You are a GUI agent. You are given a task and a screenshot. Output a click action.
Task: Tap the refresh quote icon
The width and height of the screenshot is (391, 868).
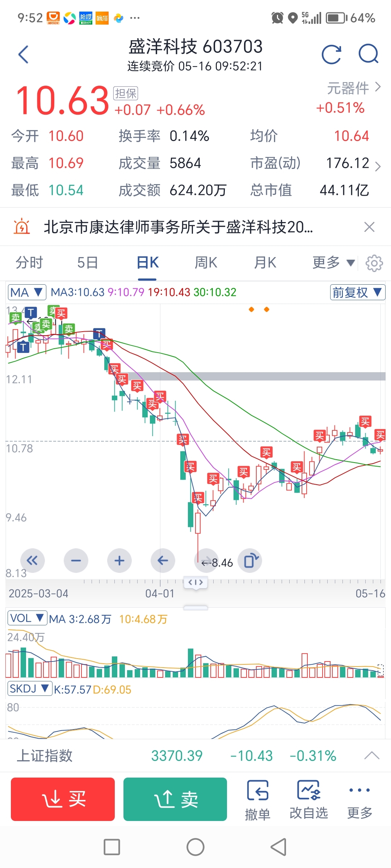pos(331,55)
